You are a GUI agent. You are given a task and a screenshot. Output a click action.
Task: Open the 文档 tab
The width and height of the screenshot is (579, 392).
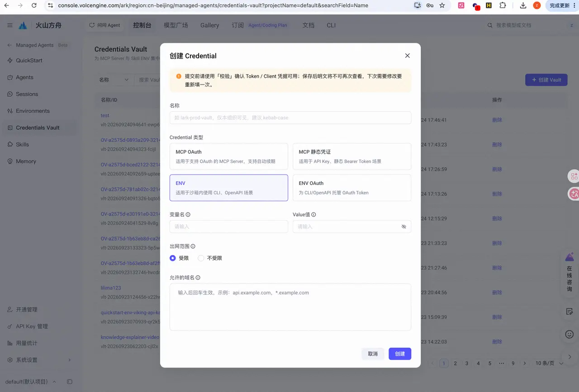point(308,25)
